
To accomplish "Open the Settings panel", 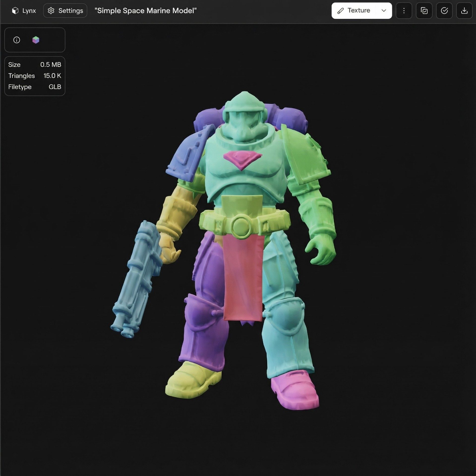I will (x=65, y=11).
